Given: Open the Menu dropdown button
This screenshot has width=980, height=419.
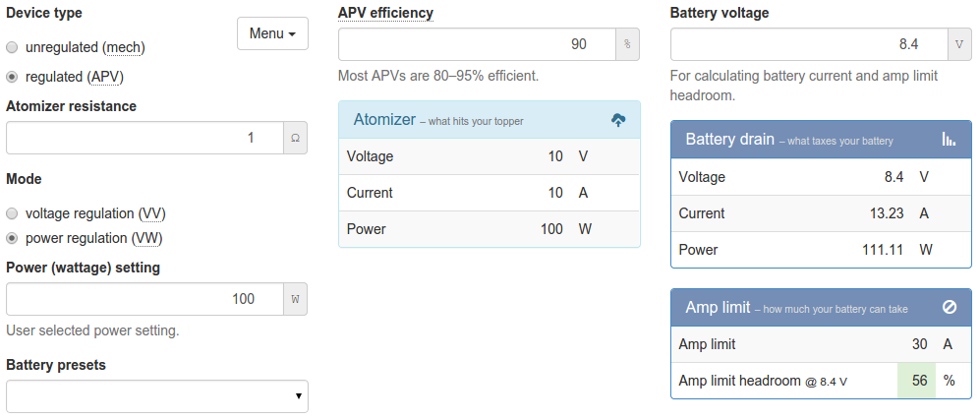Looking at the screenshot, I should [x=272, y=33].
